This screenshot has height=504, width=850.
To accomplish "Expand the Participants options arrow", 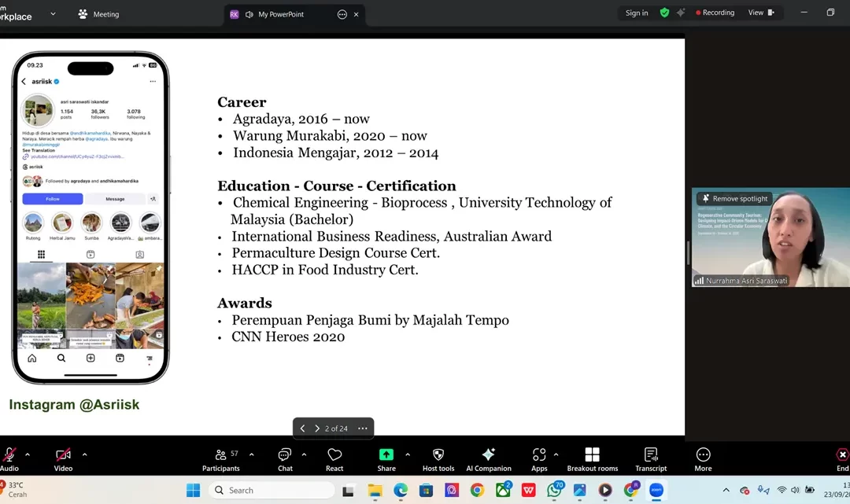I will 251,454.
